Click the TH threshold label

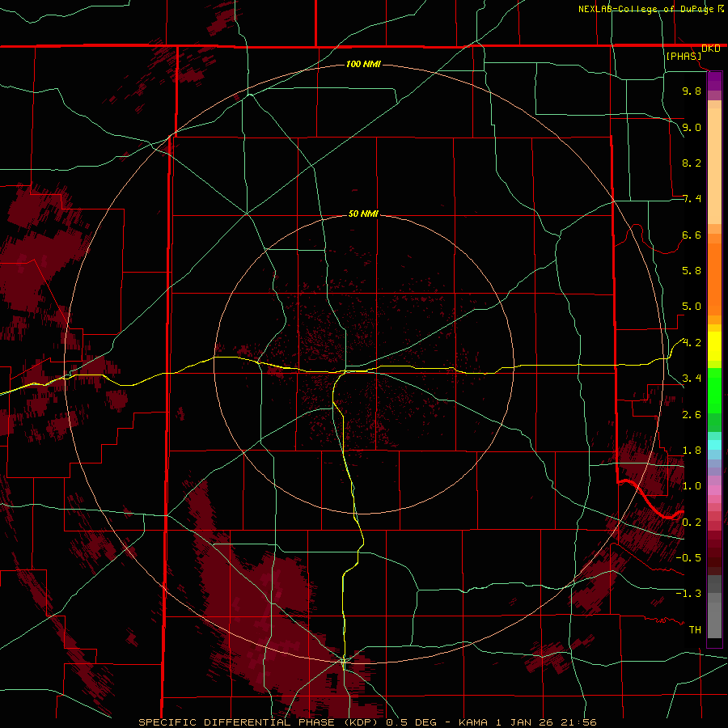pyautogui.click(x=695, y=630)
